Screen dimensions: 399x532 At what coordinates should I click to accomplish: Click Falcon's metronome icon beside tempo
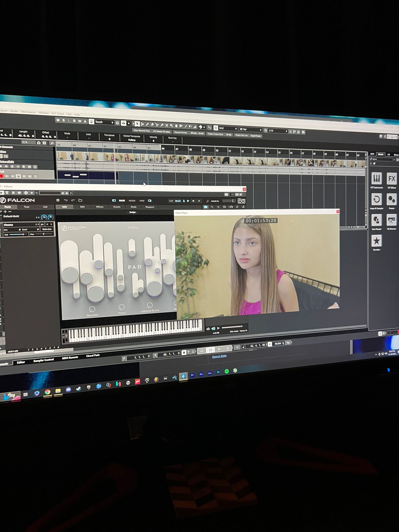click(184, 201)
